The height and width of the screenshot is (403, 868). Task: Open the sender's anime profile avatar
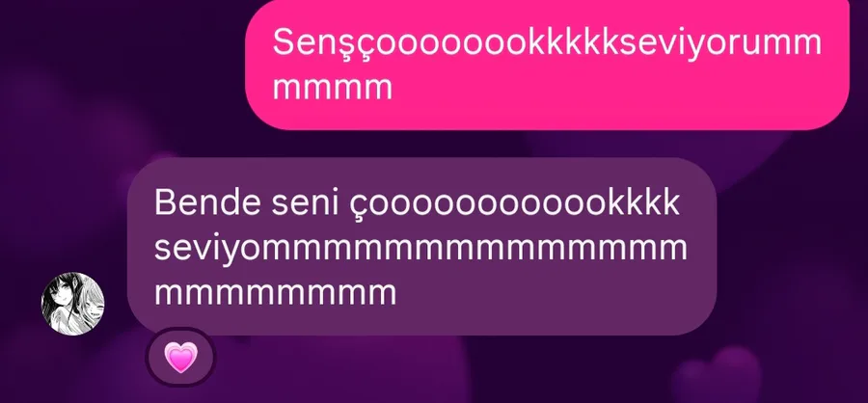coord(73,304)
